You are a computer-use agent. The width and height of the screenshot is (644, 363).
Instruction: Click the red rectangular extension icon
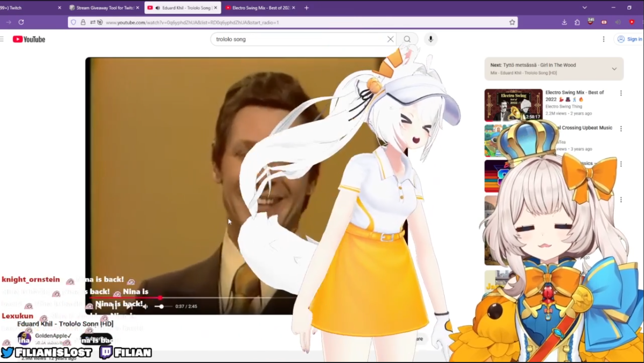[x=604, y=22]
